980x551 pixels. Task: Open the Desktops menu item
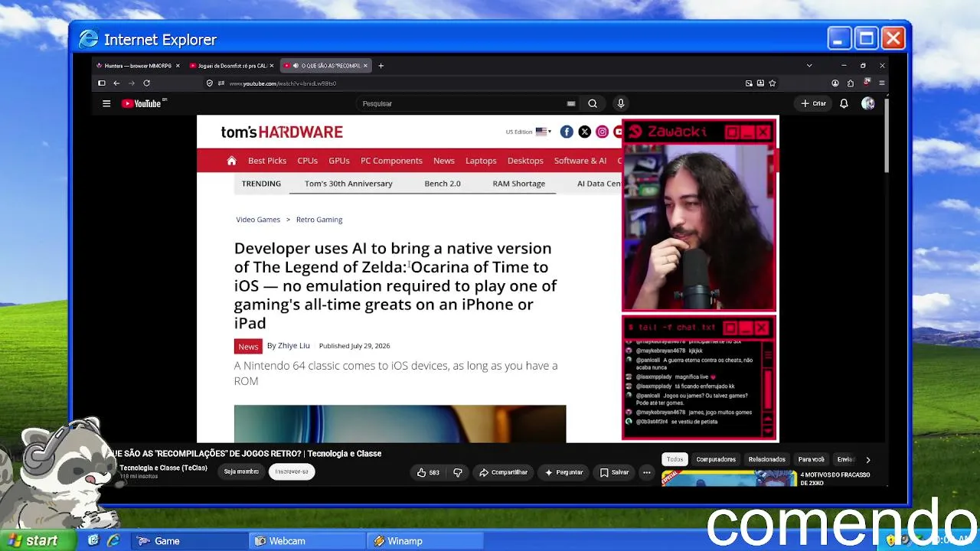[x=525, y=161]
